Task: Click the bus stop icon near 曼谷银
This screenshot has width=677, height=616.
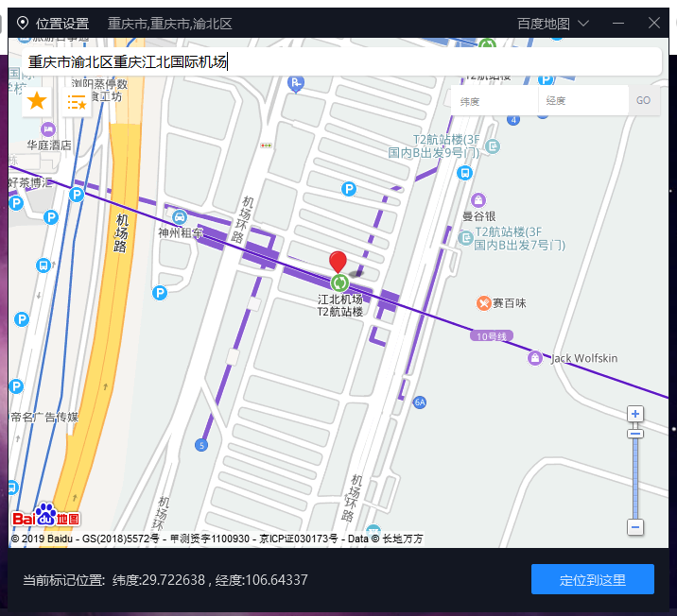Action: pos(464,174)
